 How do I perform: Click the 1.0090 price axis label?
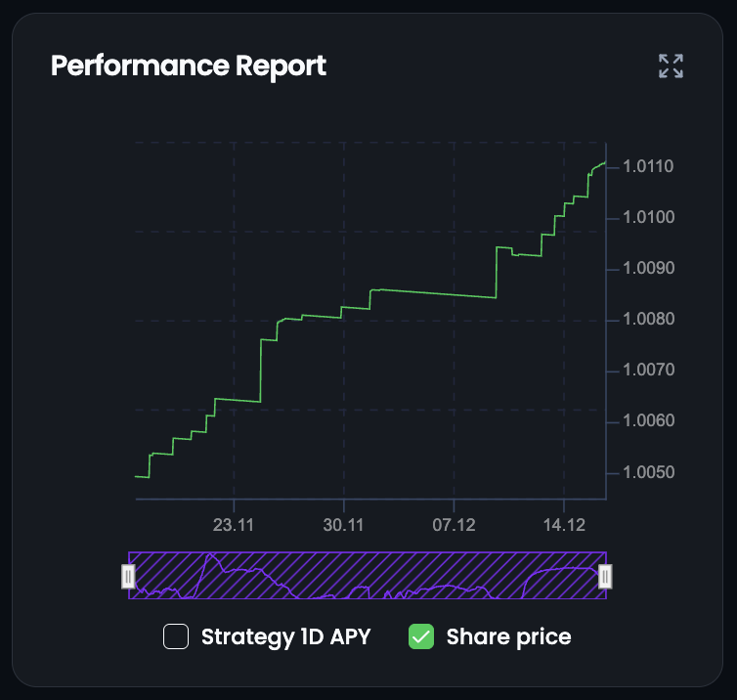pyautogui.click(x=646, y=269)
